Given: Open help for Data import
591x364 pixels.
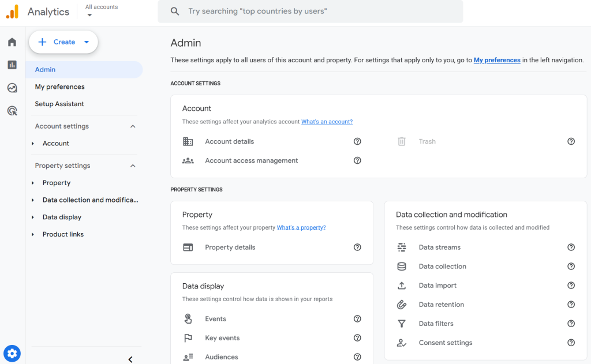Looking at the screenshot, I should point(571,285).
